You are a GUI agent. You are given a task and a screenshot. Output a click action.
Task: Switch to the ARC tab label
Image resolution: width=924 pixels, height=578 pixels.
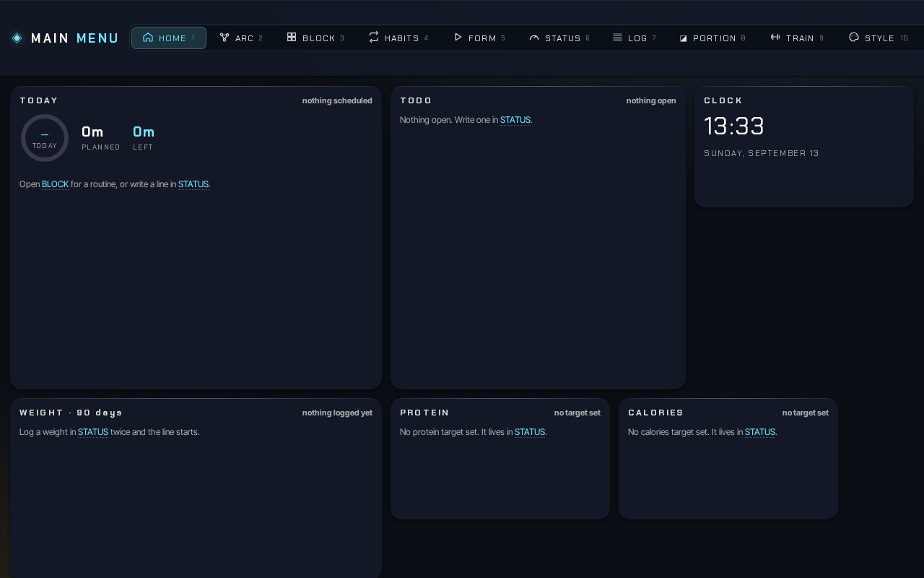(x=245, y=38)
